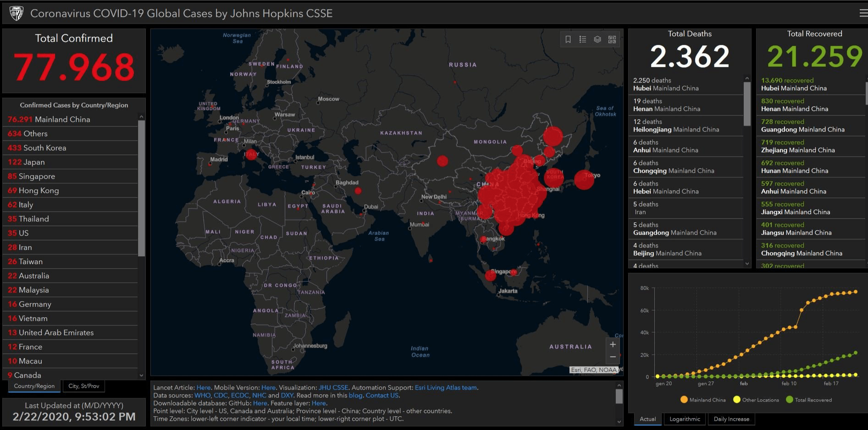Select '85 Singapore' row
This screenshot has width=868, height=430.
[70, 176]
